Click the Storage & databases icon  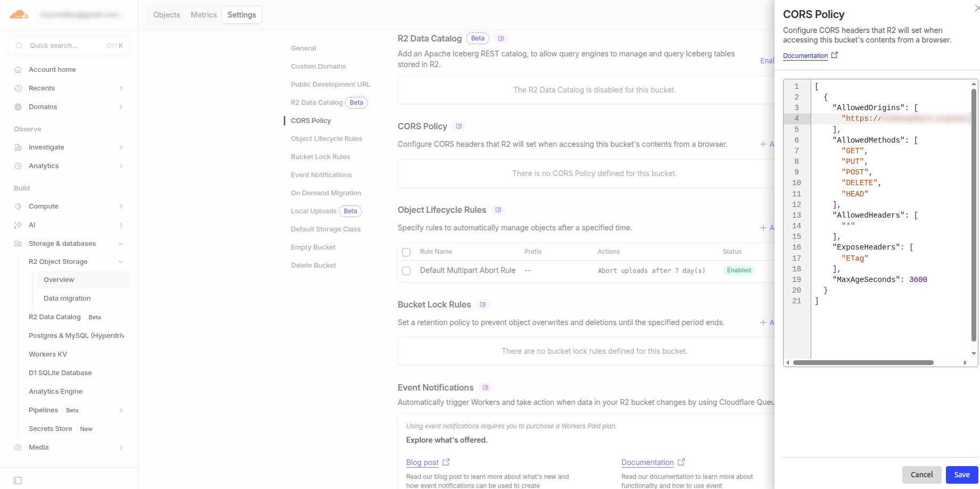[18, 244]
